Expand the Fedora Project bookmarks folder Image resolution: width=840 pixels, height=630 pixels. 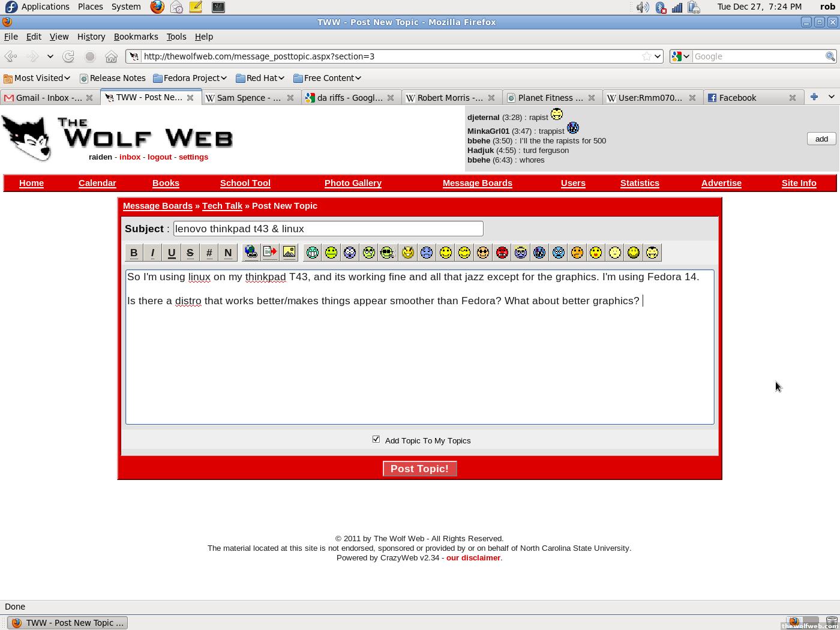click(x=190, y=78)
